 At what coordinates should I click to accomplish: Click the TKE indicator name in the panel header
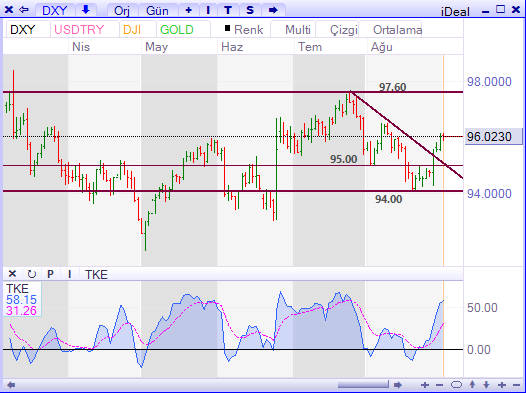click(x=96, y=275)
